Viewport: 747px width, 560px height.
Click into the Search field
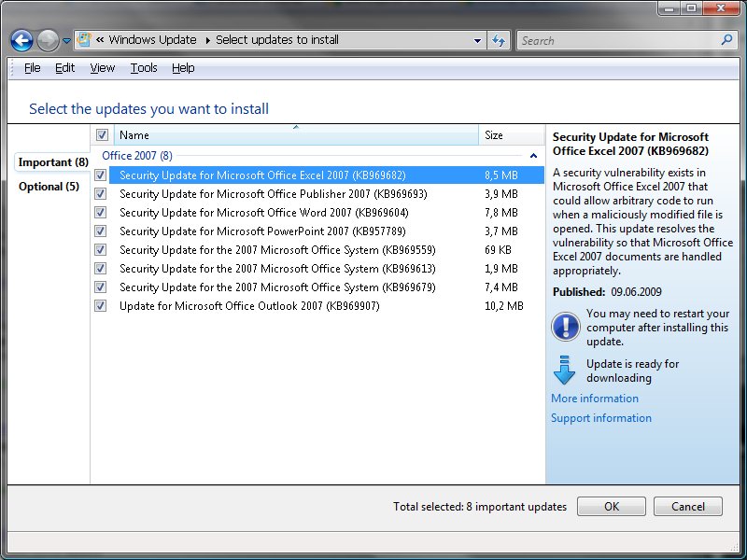point(618,40)
